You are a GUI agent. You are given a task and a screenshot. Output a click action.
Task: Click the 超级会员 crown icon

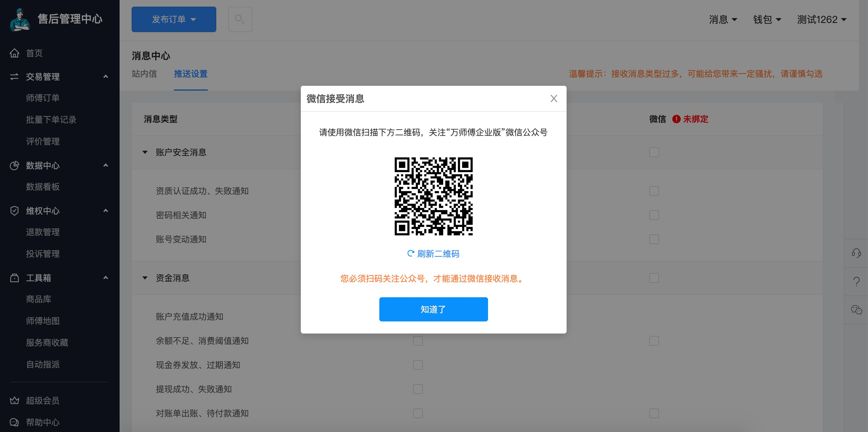[x=14, y=400]
